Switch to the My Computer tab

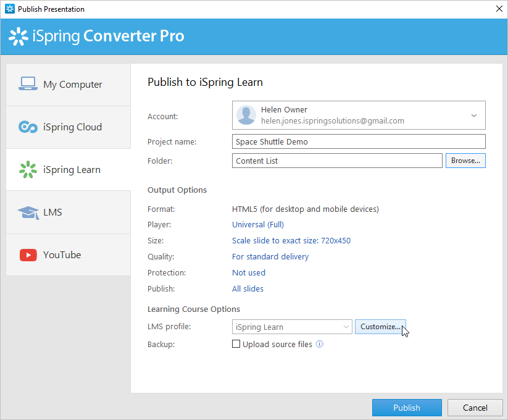coord(69,85)
